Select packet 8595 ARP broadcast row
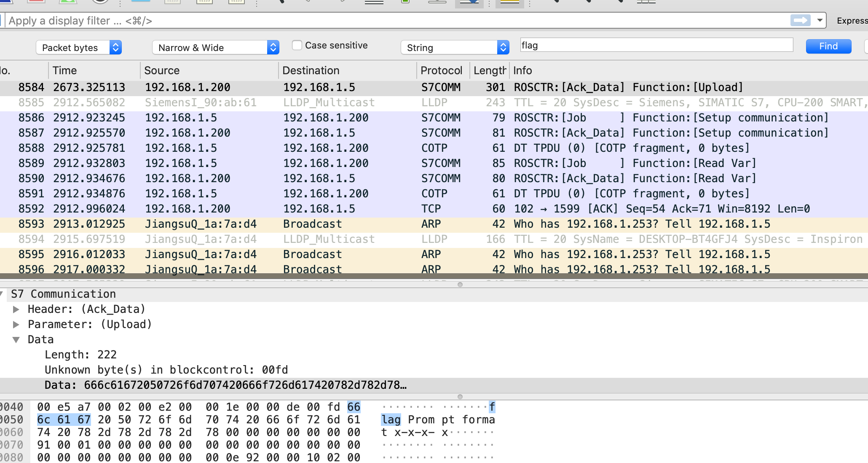The width and height of the screenshot is (868, 463). click(434, 254)
